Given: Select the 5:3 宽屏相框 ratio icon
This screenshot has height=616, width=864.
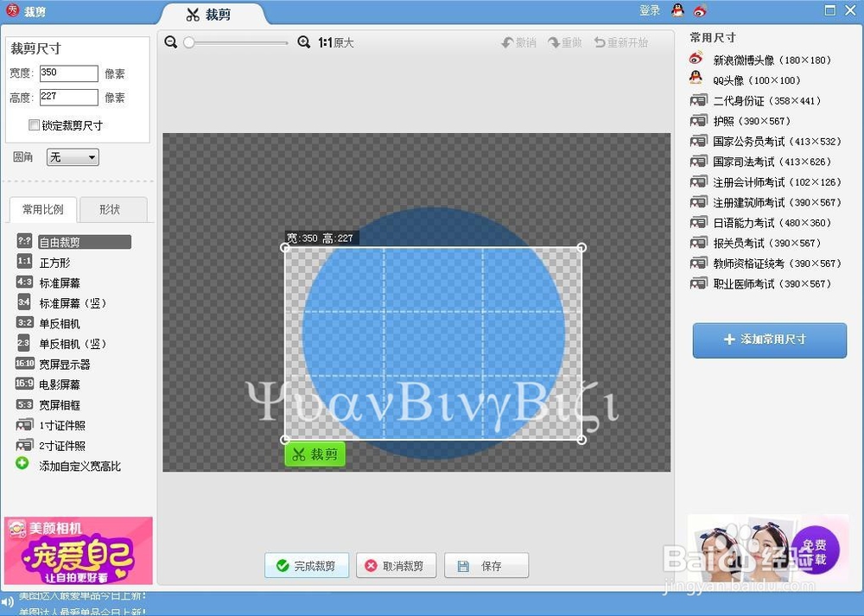Looking at the screenshot, I should click(x=25, y=404).
